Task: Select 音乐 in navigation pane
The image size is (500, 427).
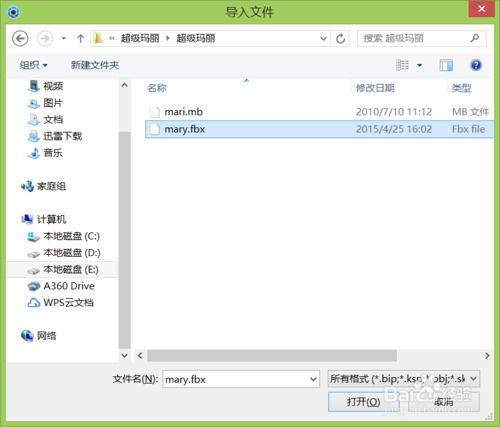Action: (45, 153)
